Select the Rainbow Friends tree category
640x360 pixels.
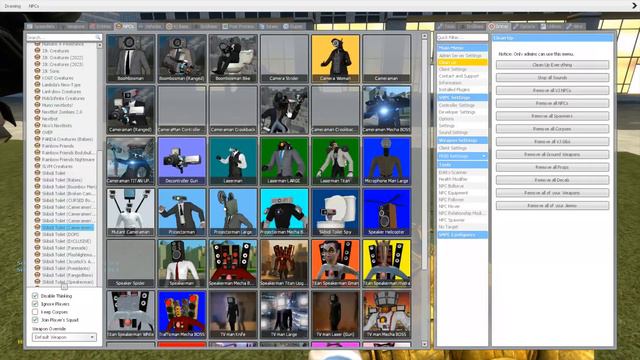click(x=58, y=146)
